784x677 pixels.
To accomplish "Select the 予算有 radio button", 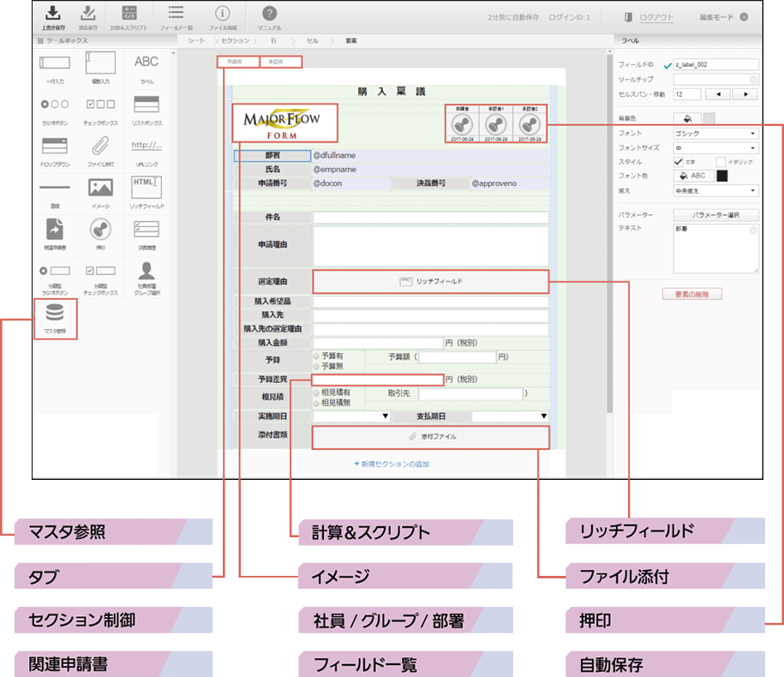I will (x=317, y=356).
